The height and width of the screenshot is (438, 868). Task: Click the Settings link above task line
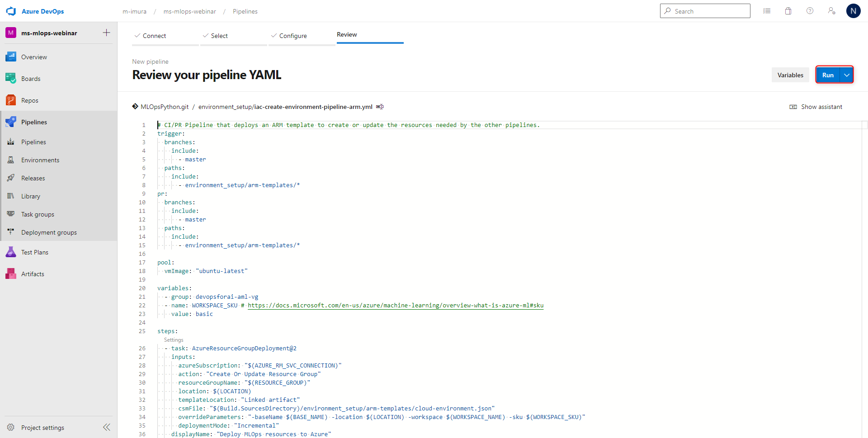click(x=174, y=340)
